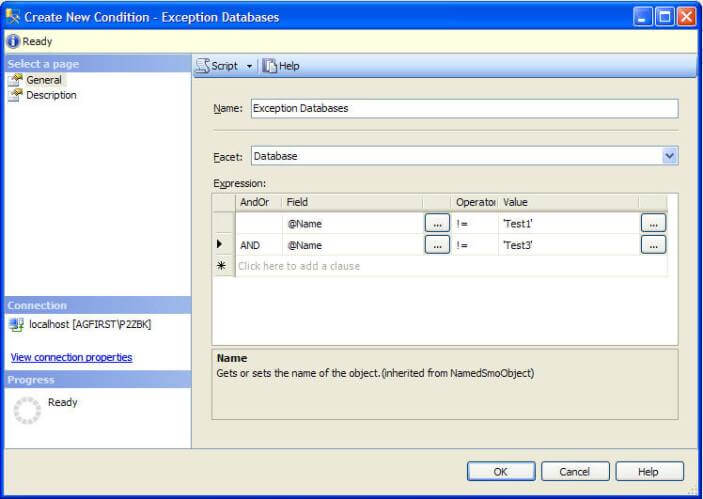This screenshot has width=703, height=499.
Task: Close the Create New Condition dialog
Action: tap(686, 17)
